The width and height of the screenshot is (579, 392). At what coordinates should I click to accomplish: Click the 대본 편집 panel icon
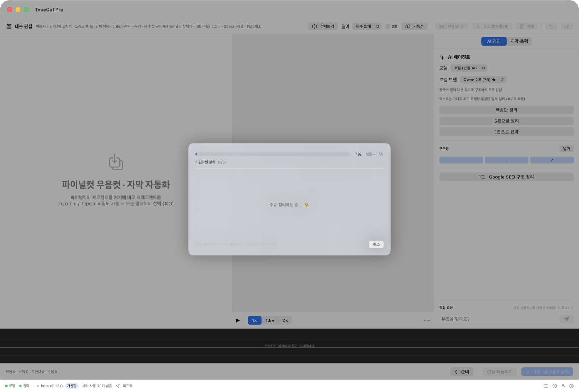[9, 26]
